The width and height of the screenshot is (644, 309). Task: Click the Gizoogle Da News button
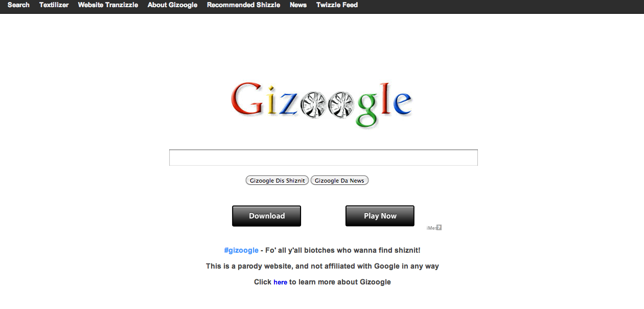point(339,181)
